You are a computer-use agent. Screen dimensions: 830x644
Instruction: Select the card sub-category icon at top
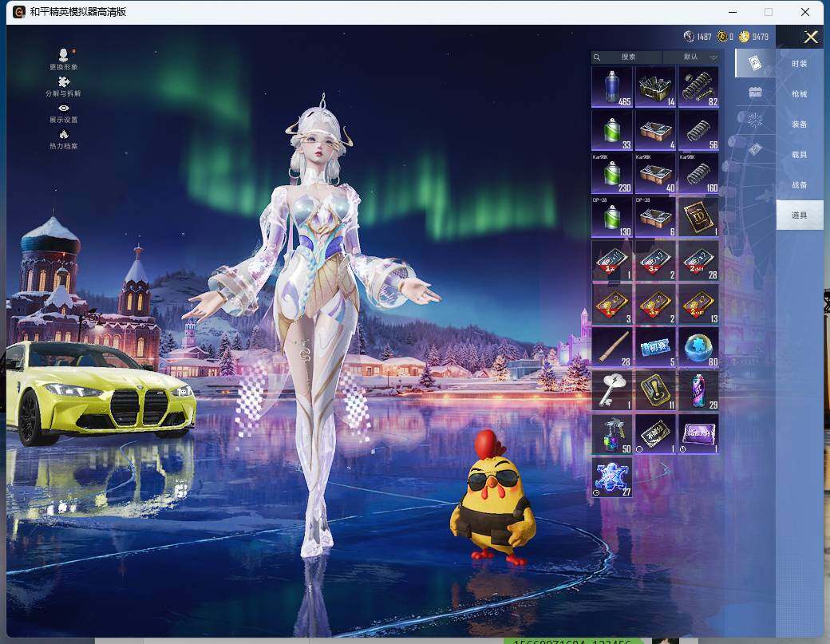(755, 63)
